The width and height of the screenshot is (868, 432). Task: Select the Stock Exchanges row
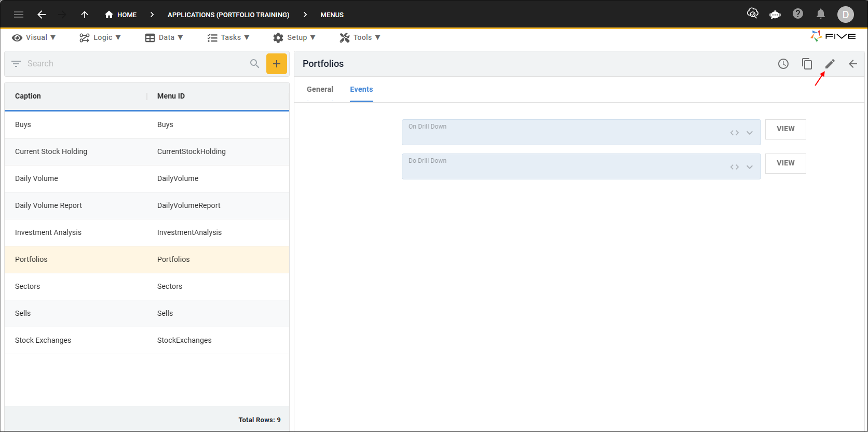(x=147, y=340)
